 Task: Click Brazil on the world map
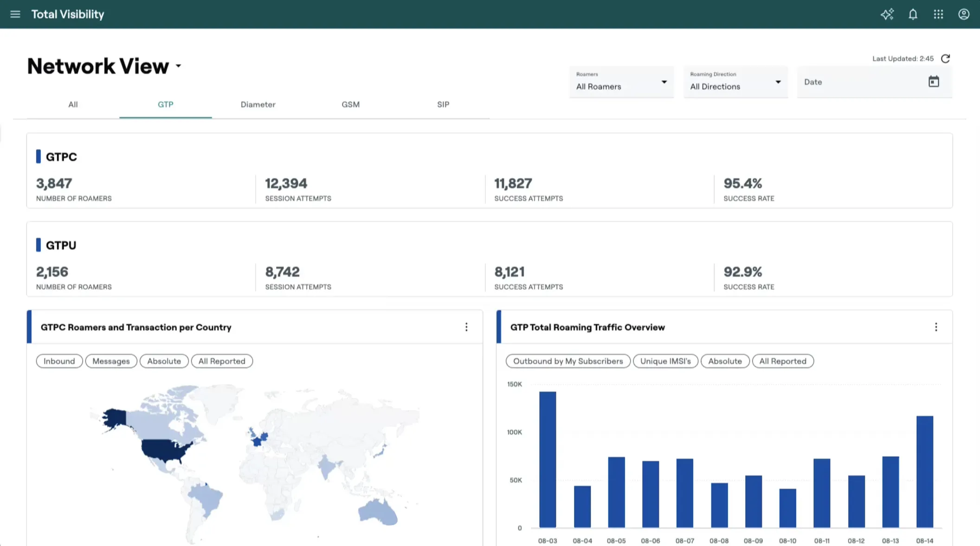point(206,499)
